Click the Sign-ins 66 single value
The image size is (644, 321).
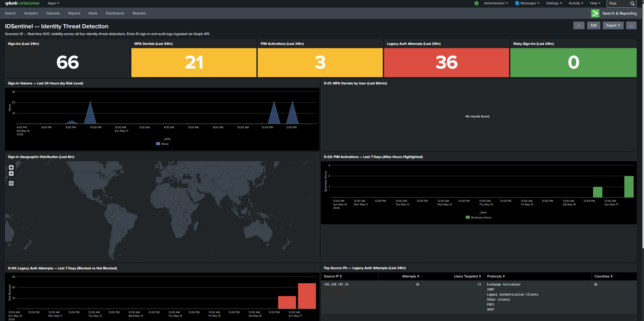68,62
